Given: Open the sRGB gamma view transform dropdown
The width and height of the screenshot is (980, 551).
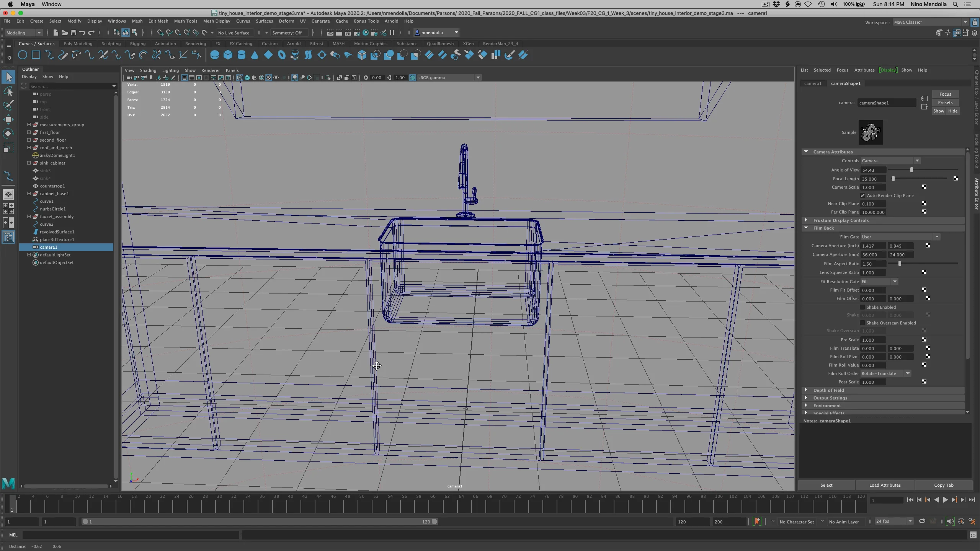Looking at the screenshot, I should point(449,78).
